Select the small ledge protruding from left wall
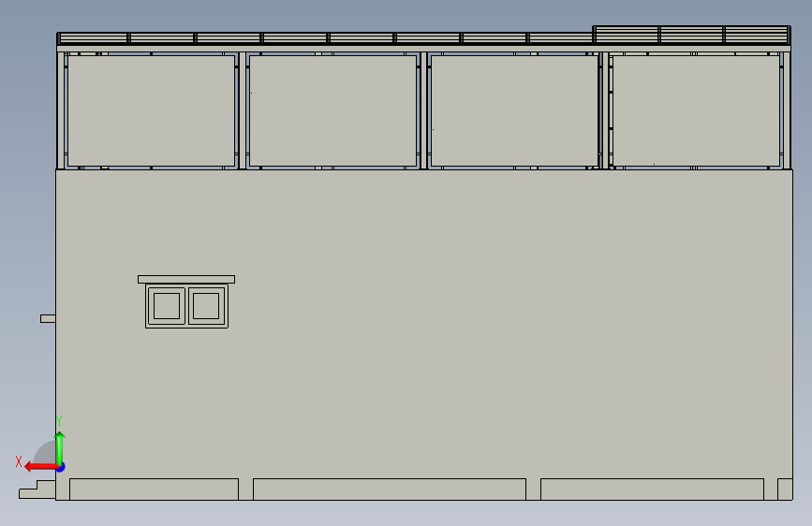Viewport: 812px width, 526px height. click(48, 318)
